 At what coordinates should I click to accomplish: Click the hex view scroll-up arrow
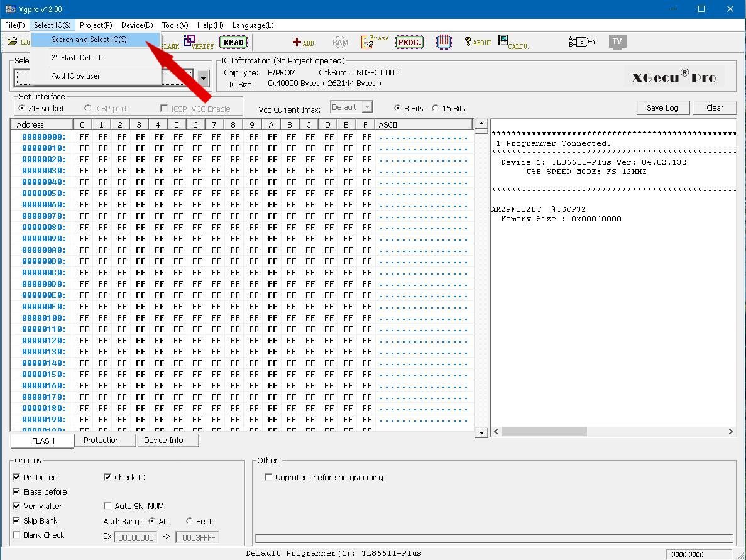[x=481, y=124]
